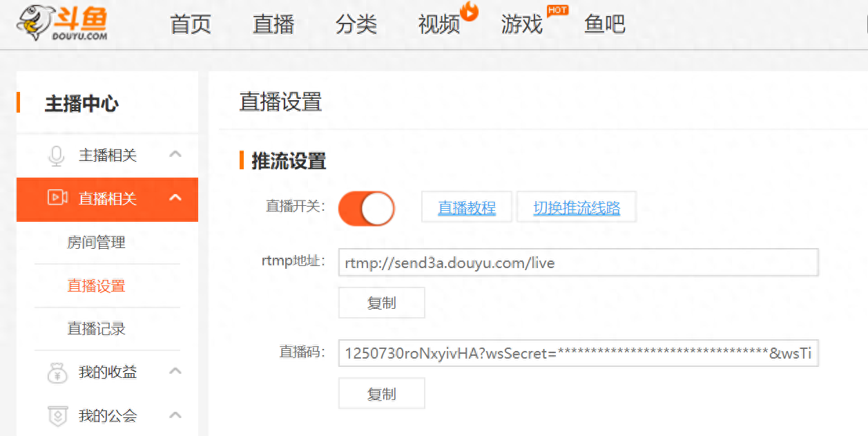The height and width of the screenshot is (436, 868).
Task: Collapse the 直播相关 section
Action: point(176,199)
